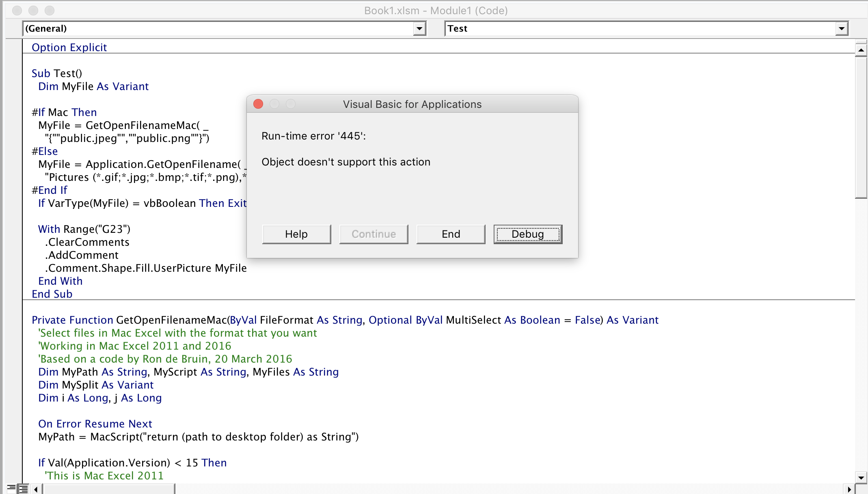Close the Visual Basic error dialog
The image size is (868, 494).
point(258,104)
